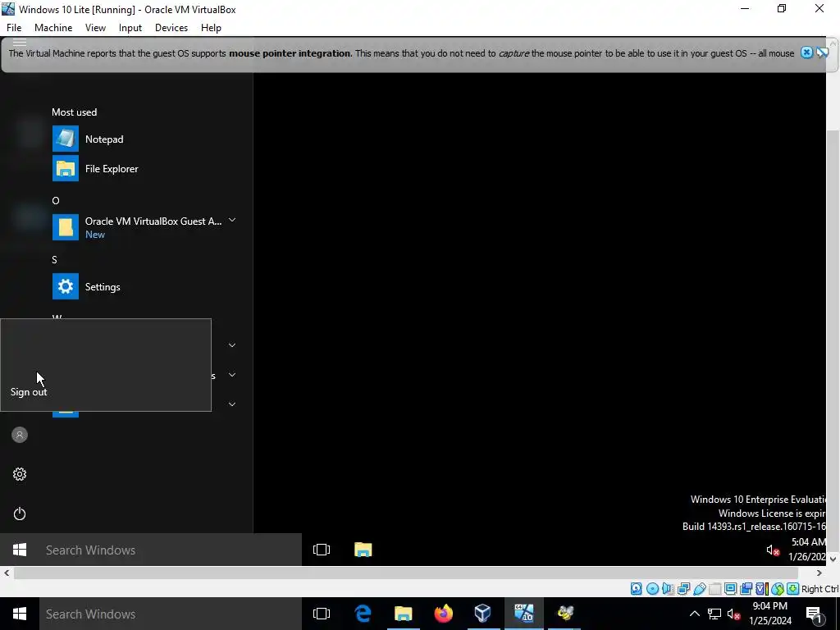Open the View menu
840x630 pixels.
95,28
